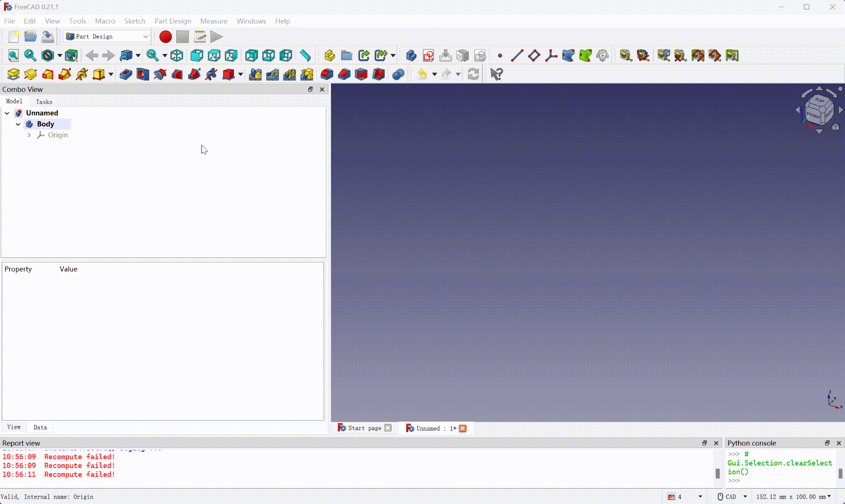
Task: Open the undo history dropdown arrow
Action: coord(434,74)
